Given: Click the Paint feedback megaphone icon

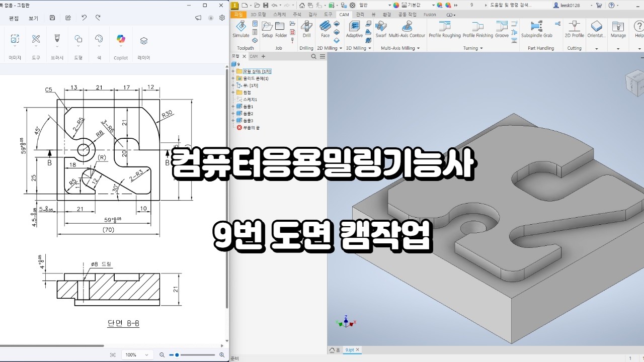Looking at the screenshot, I should [198, 18].
